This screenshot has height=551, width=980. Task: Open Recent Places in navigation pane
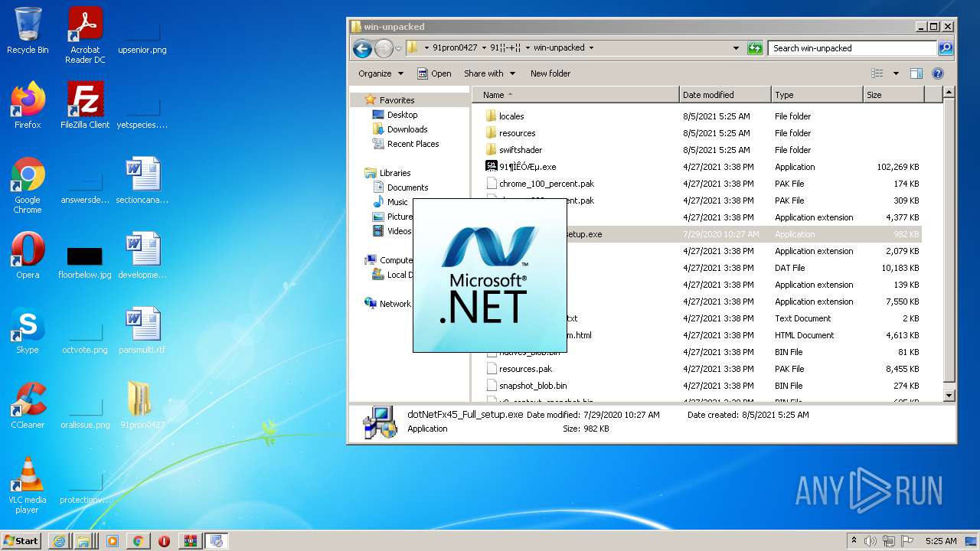pyautogui.click(x=413, y=144)
